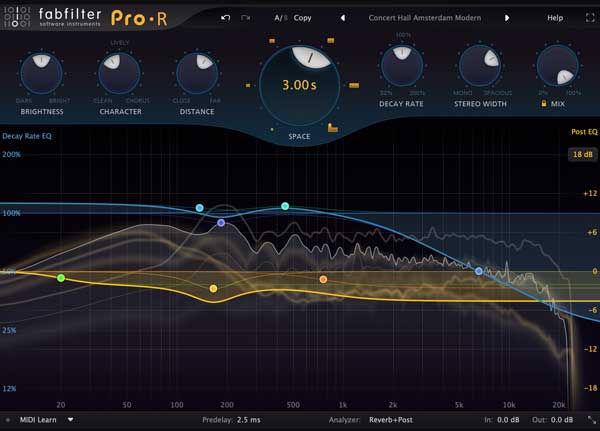Click the 3.00 s decay time value
Screen dimensions: 600x431
pos(299,85)
